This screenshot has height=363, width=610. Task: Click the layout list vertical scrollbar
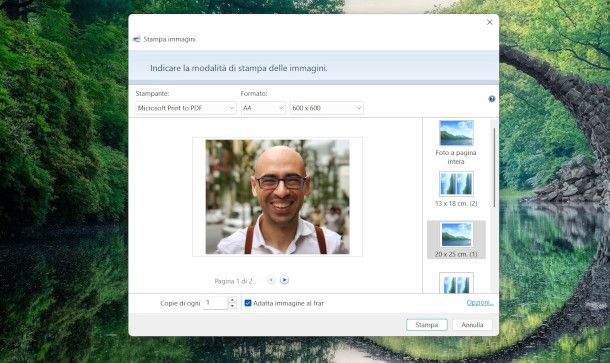click(494, 167)
